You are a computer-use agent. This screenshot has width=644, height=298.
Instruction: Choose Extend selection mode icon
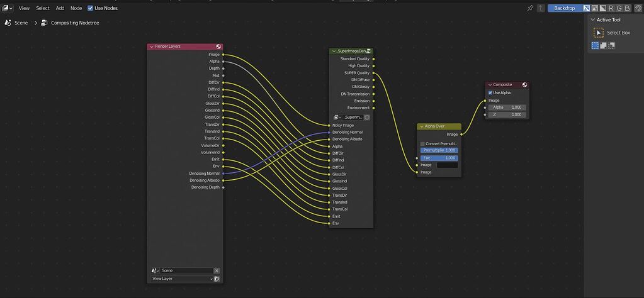603,45
